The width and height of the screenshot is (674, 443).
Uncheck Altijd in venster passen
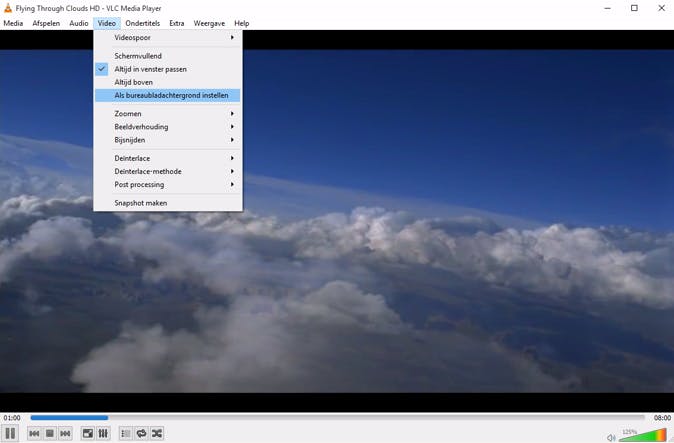click(x=168, y=69)
